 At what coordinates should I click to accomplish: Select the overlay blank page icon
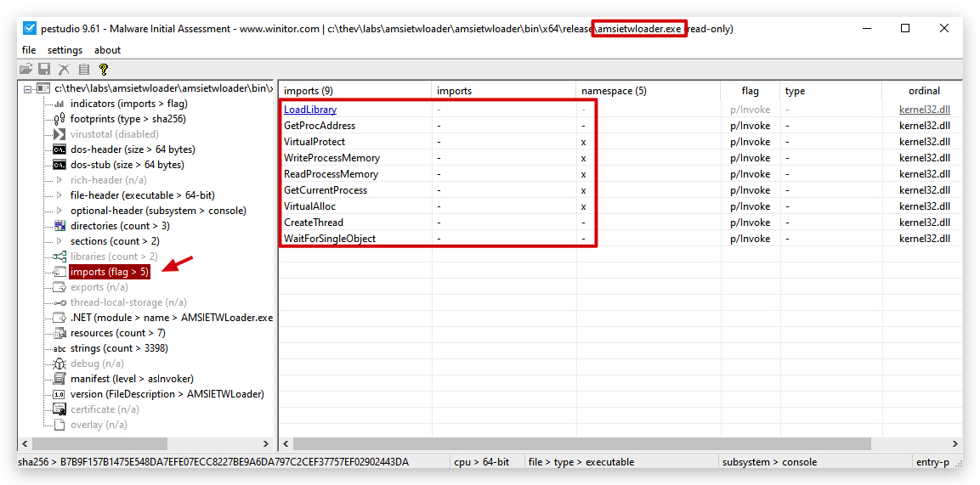point(59,425)
